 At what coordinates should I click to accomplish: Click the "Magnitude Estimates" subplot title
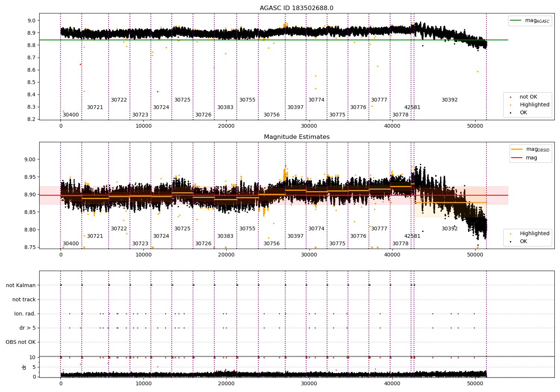coord(297,137)
